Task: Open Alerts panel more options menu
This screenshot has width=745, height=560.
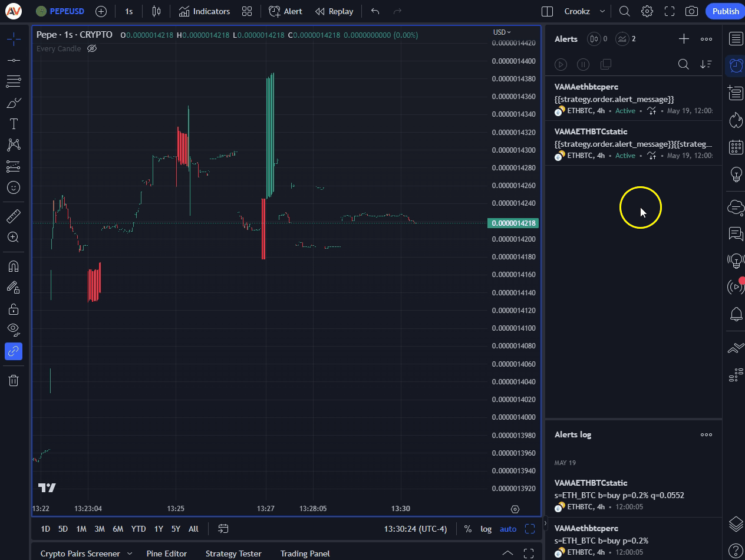Action: [706, 39]
